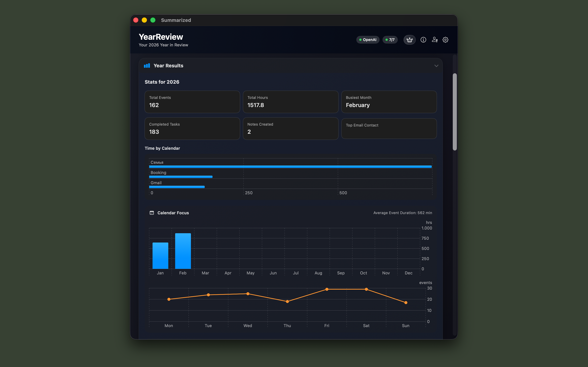Select the Top Email Contact card
The image size is (588, 367).
(389, 128)
